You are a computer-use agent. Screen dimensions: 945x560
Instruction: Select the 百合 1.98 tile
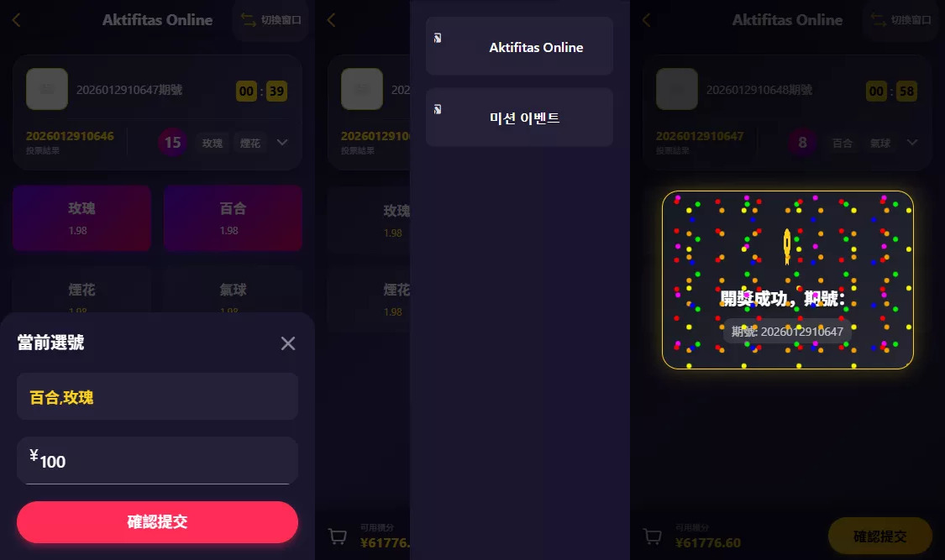coord(233,218)
